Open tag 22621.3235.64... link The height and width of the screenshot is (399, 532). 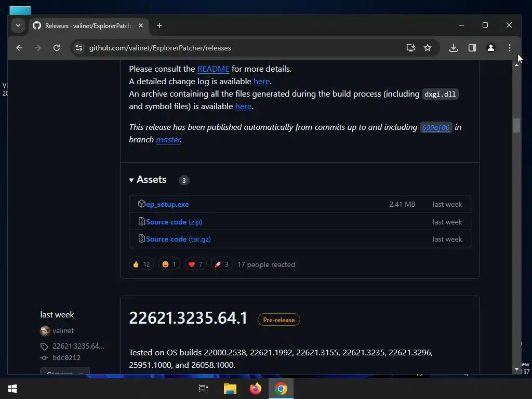click(78, 346)
